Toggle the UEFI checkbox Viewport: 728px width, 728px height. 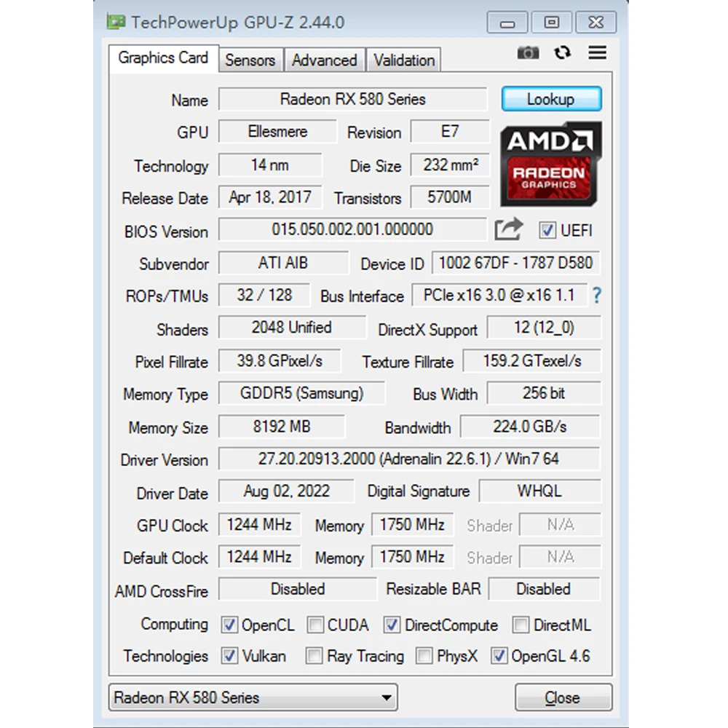point(547,230)
